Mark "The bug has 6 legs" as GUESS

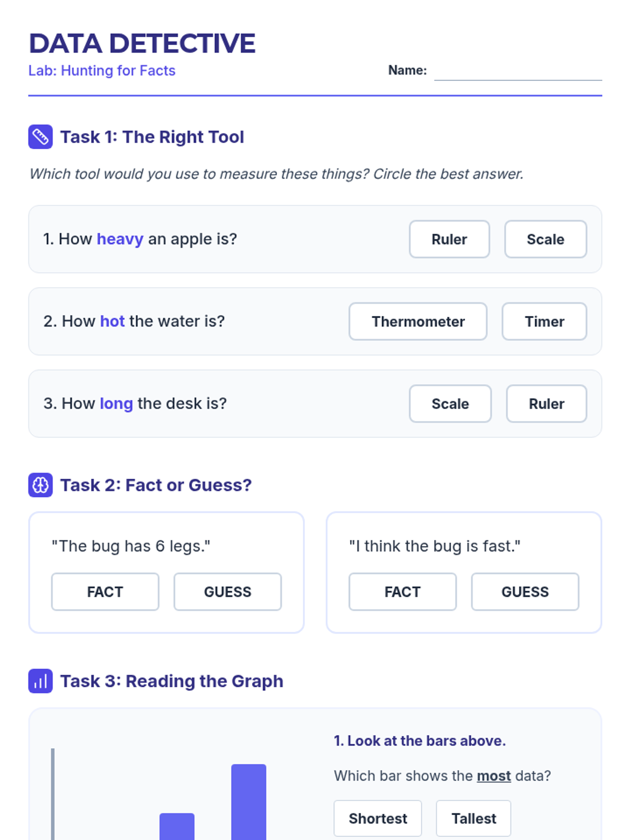[x=227, y=592]
